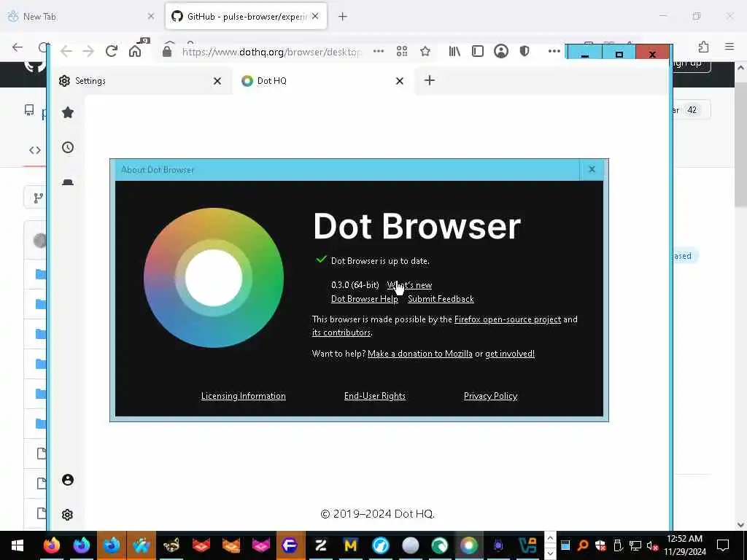Open the profile icon in left sidebar
747x560 pixels.
click(x=68, y=480)
